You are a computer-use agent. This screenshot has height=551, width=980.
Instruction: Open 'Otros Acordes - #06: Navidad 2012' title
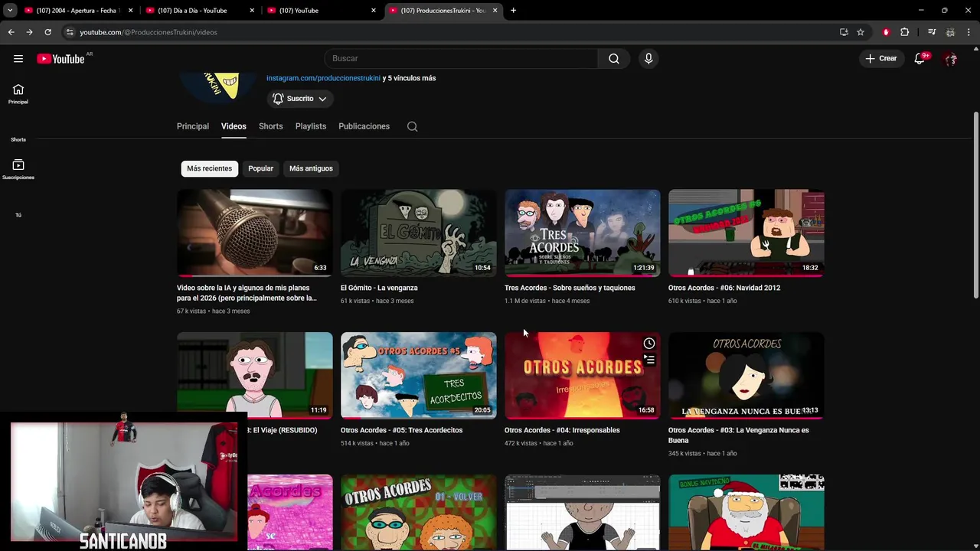[x=724, y=288]
